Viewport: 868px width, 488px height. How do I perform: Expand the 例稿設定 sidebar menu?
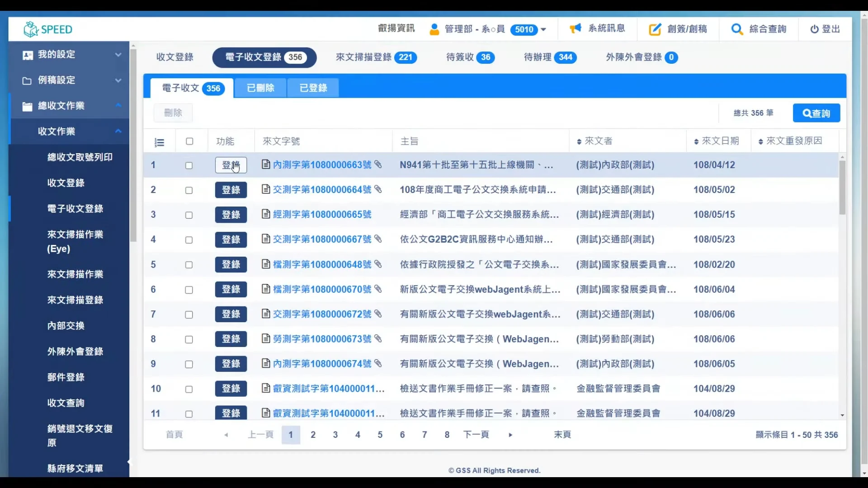click(x=118, y=80)
